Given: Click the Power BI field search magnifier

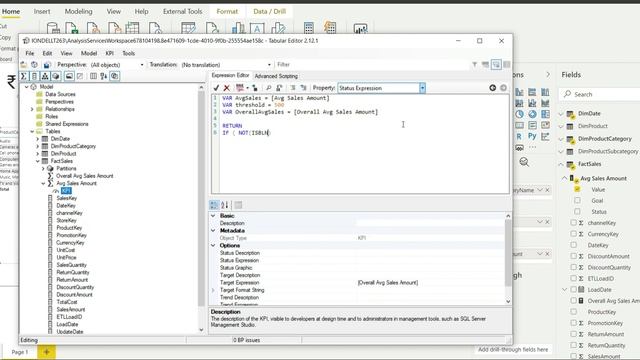Looking at the screenshot, I should [x=567, y=94].
